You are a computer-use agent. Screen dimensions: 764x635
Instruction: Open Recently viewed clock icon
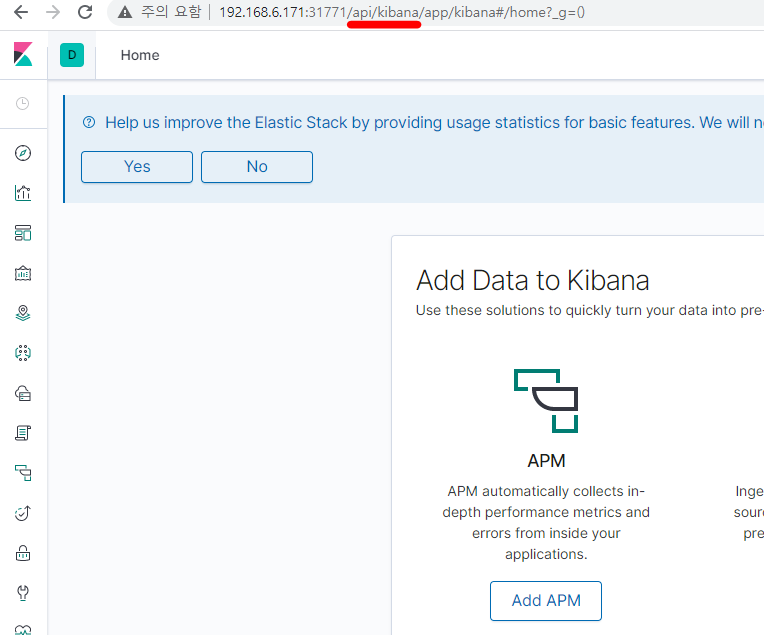[x=22, y=103]
